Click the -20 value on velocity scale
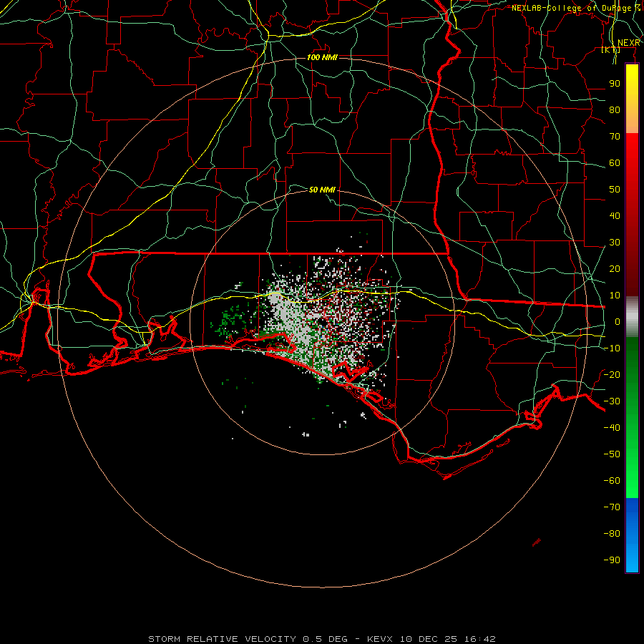The width and height of the screenshot is (644, 644). pyautogui.click(x=612, y=375)
